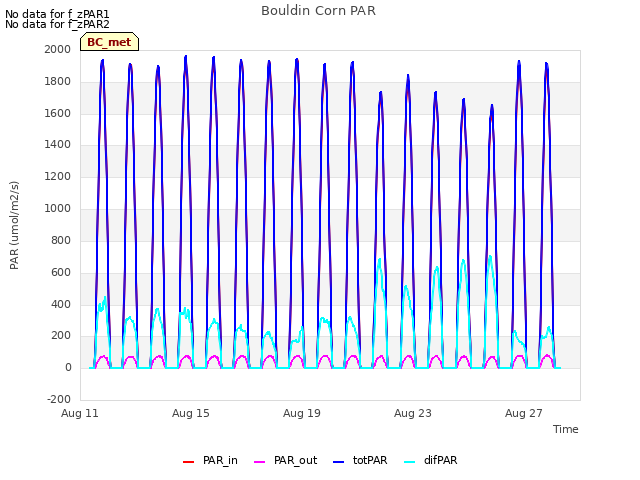Screen dimensions: 640x480
Task: Click the -200 y-axis tick label
Action: coord(59,399)
